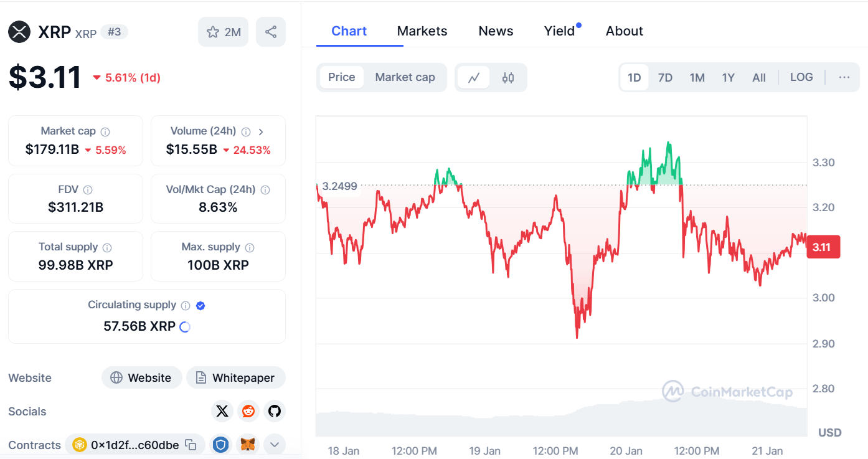This screenshot has height=459, width=868.
Task: Switch to the News tab
Action: coord(496,31)
